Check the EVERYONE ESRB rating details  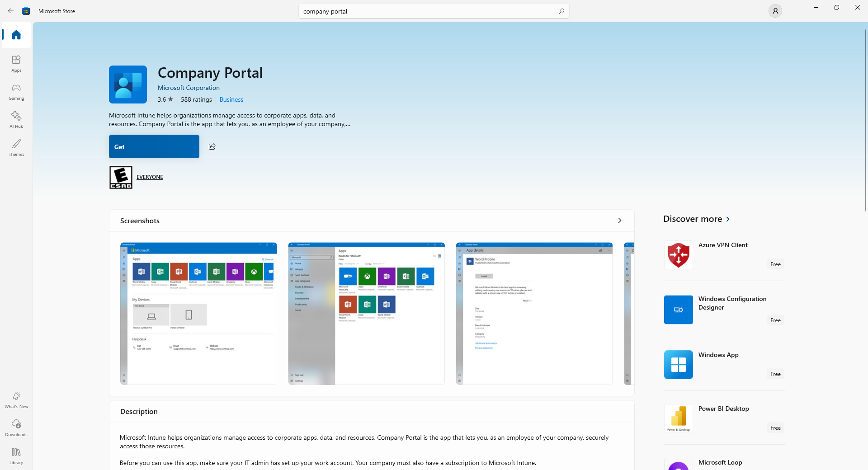(x=150, y=177)
